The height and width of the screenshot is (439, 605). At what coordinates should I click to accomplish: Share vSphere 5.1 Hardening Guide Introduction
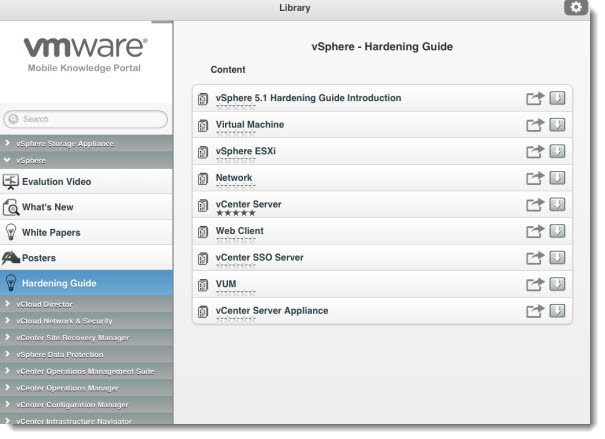coord(535,98)
